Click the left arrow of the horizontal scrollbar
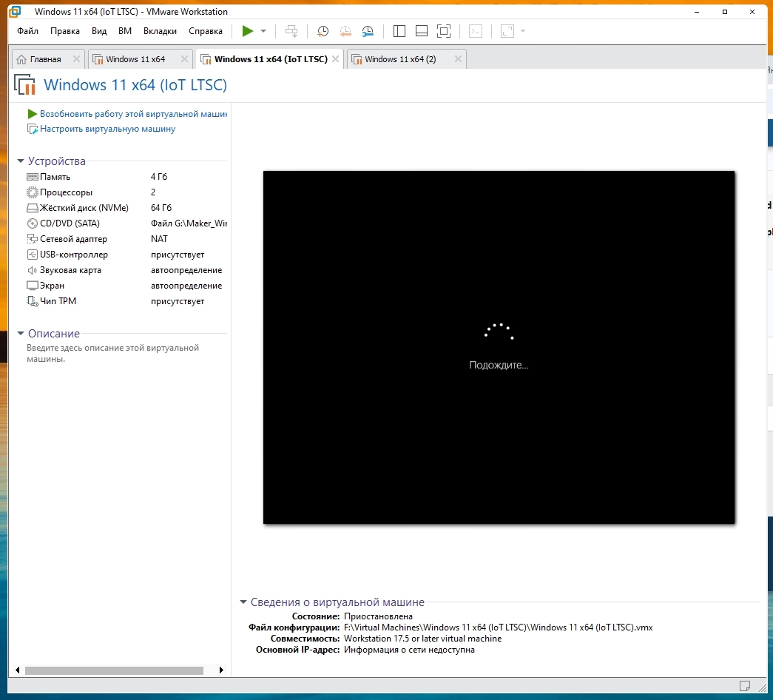This screenshot has height=700, width=773. click(18, 670)
